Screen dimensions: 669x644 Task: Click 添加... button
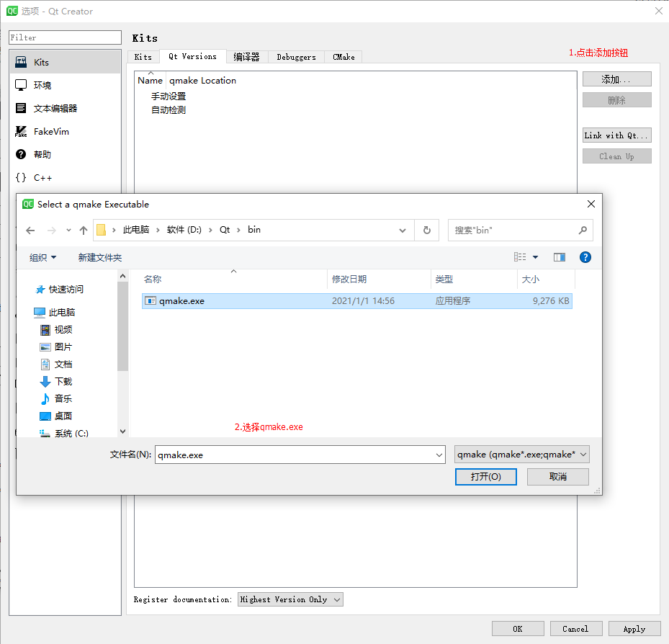click(617, 79)
